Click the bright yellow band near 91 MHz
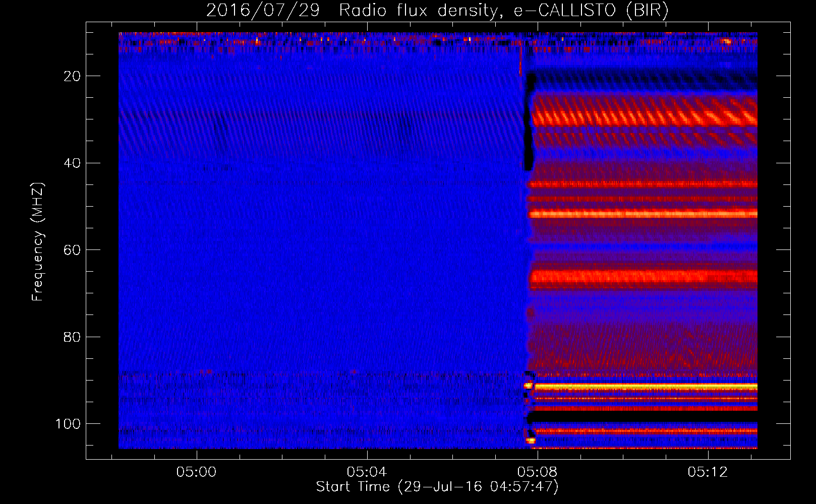Viewport: 816px width, 504px height. click(646, 387)
